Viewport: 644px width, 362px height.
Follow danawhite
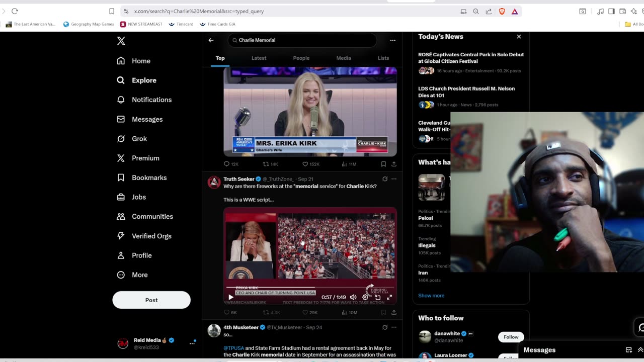(511, 337)
